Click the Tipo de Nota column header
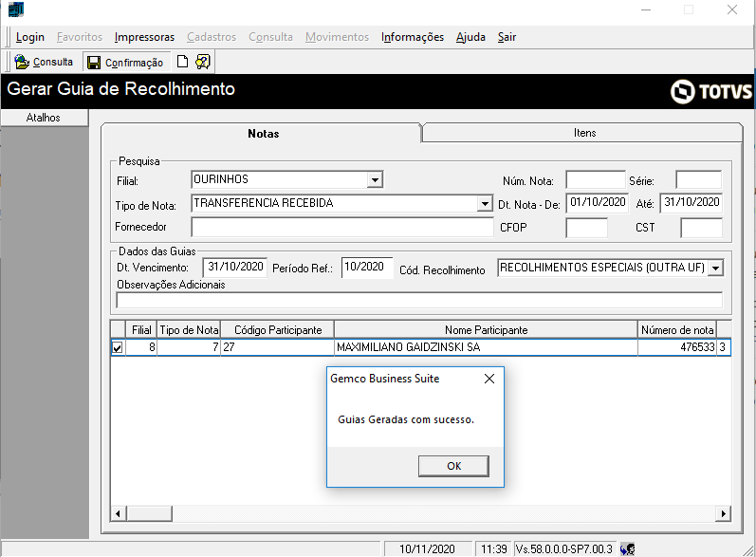The image size is (756, 557). 189,330
